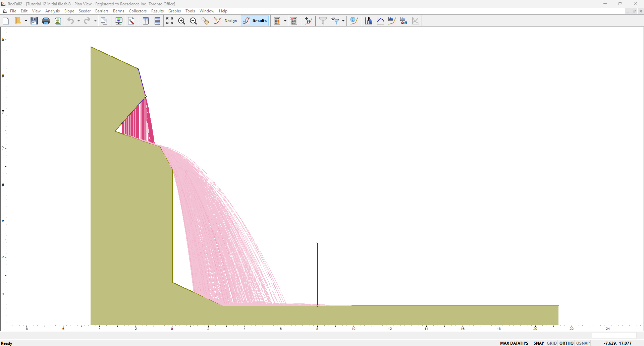Click the Print icon in toolbar
Image resolution: width=644 pixels, height=346 pixels.
point(46,21)
